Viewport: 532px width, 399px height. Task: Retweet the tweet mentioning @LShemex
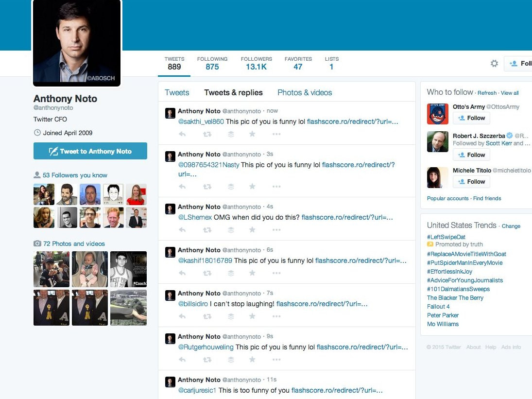(x=207, y=229)
